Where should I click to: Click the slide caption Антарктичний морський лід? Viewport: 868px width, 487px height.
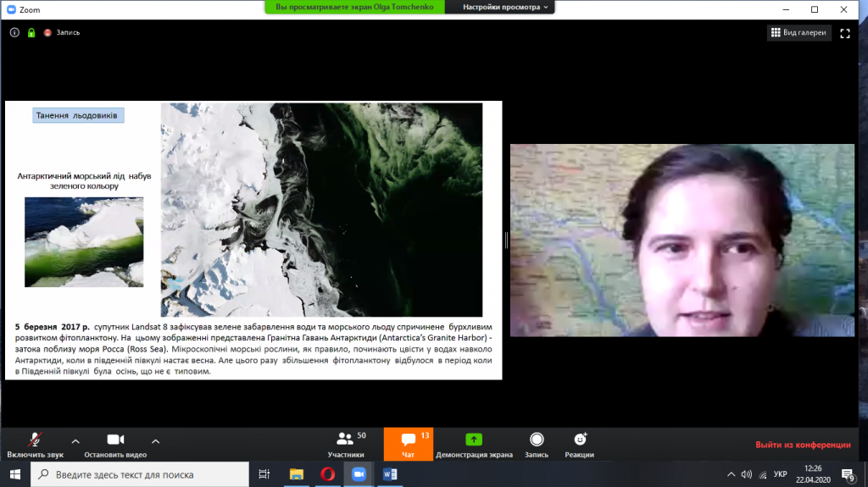(x=84, y=181)
